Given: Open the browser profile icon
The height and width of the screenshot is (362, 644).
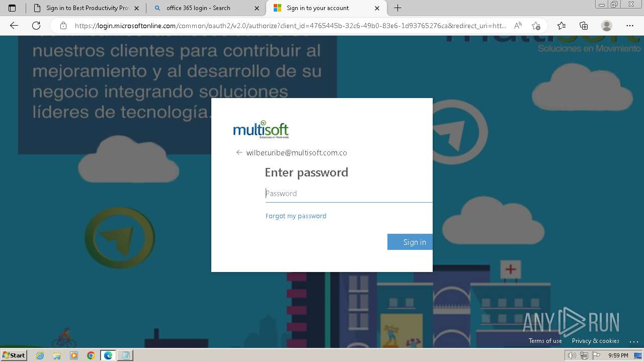Looking at the screenshot, I should (x=607, y=26).
